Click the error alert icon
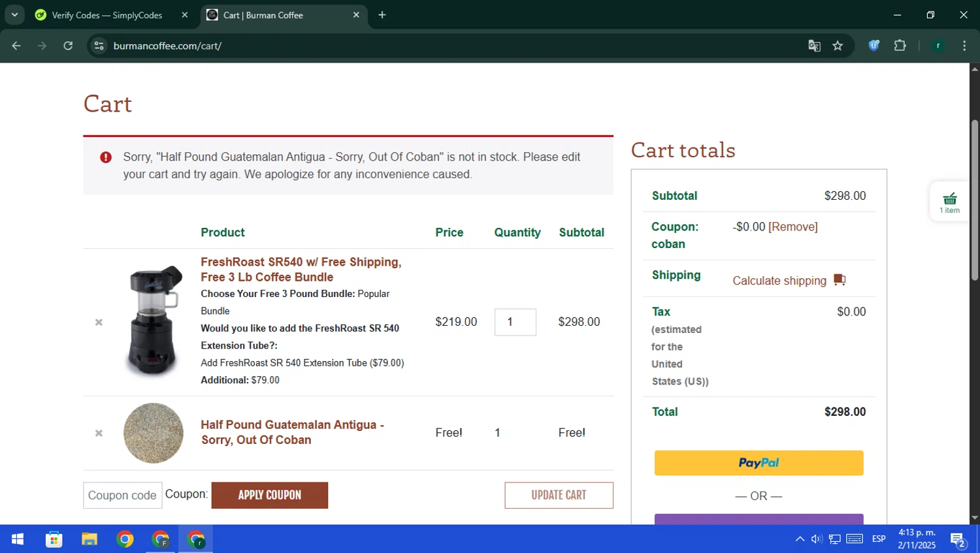This screenshot has height=553, width=980. coord(106,157)
